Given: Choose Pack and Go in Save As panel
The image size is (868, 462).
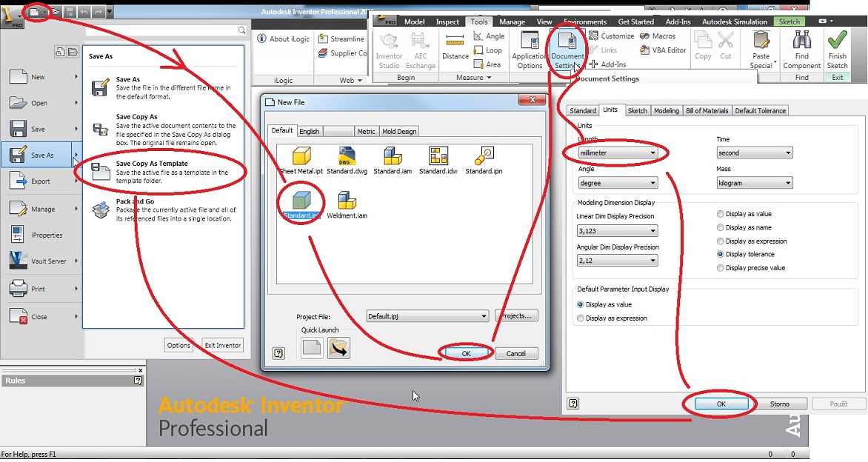Looking at the screenshot, I should click(164, 210).
